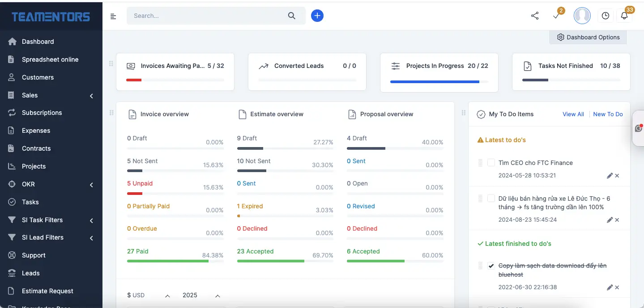Click the 'View All' to-dos link
Image resolution: width=644 pixels, height=308 pixels.
tap(573, 114)
